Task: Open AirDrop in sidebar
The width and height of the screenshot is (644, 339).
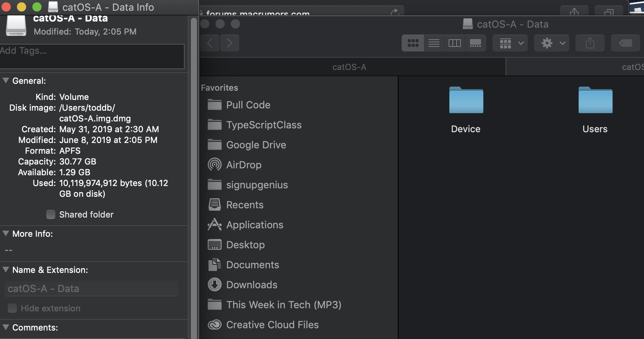Action: [244, 165]
